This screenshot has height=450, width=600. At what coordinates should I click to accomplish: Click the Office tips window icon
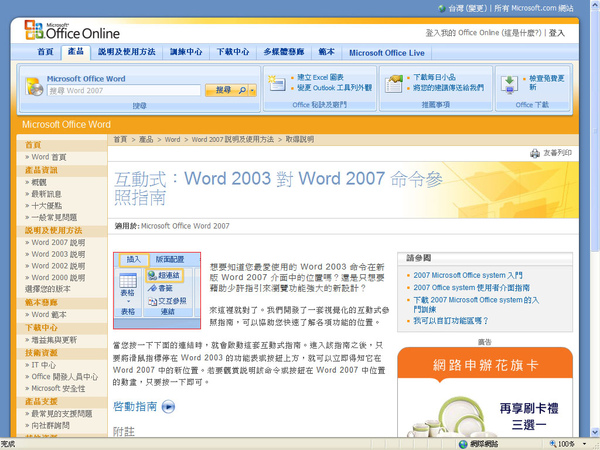277,83
